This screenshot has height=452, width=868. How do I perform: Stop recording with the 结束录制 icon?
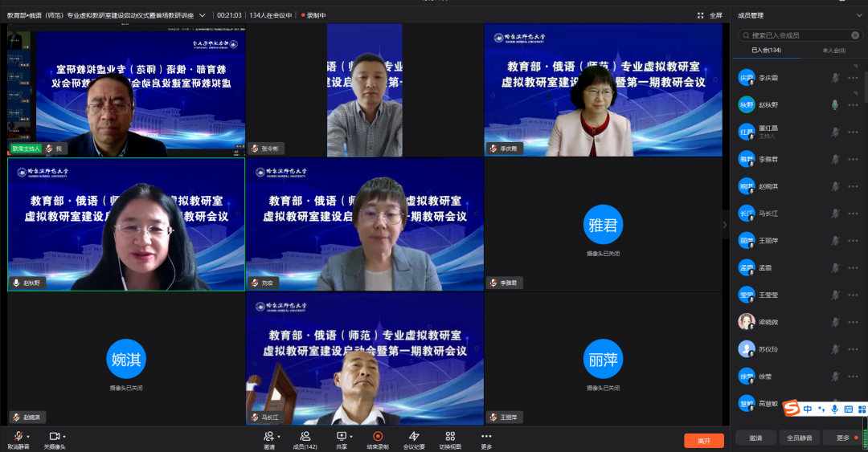pyautogui.click(x=378, y=436)
